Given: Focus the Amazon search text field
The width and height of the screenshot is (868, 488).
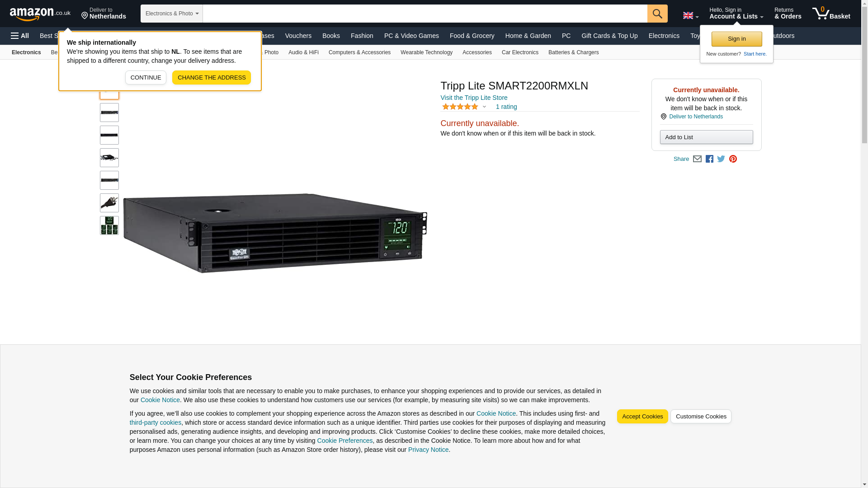Looking at the screenshot, I should (x=425, y=14).
